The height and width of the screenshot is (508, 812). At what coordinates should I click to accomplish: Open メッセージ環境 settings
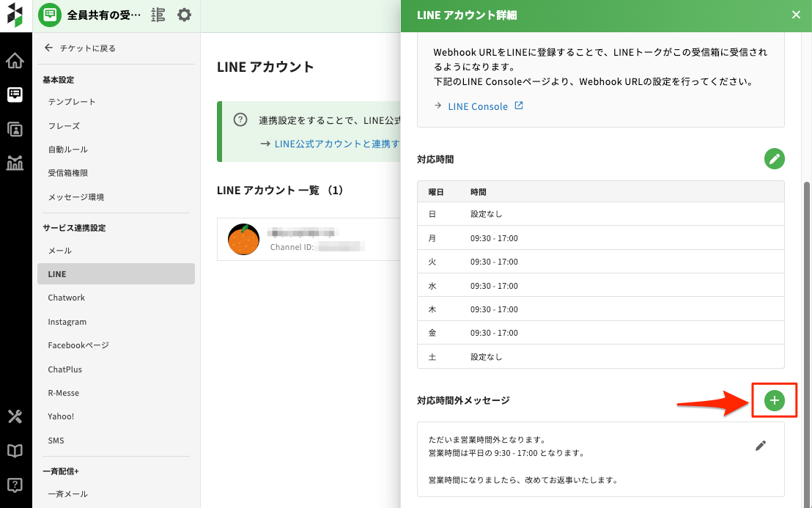[x=76, y=197]
